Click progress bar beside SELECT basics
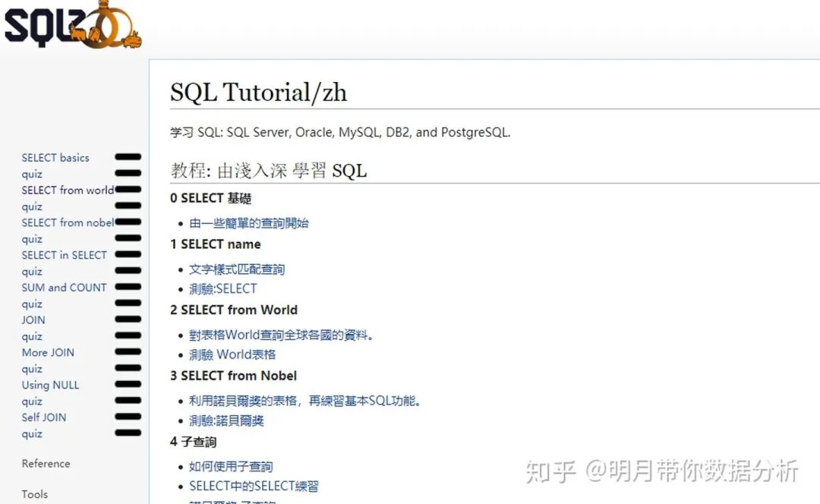This screenshot has width=820, height=504. click(128, 157)
